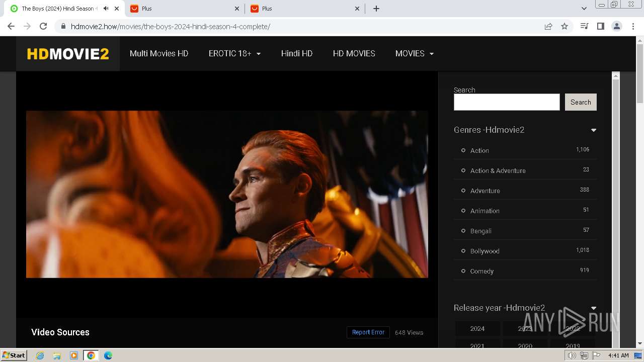Launch Microsoft Edge from taskbar
Image resolution: width=644 pixels, height=362 pixels.
(108, 355)
